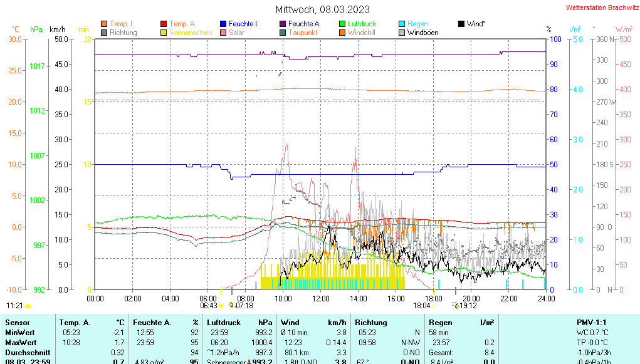
Task: Click the orange Temp. I. legend swatch
Action: point(104,24)
